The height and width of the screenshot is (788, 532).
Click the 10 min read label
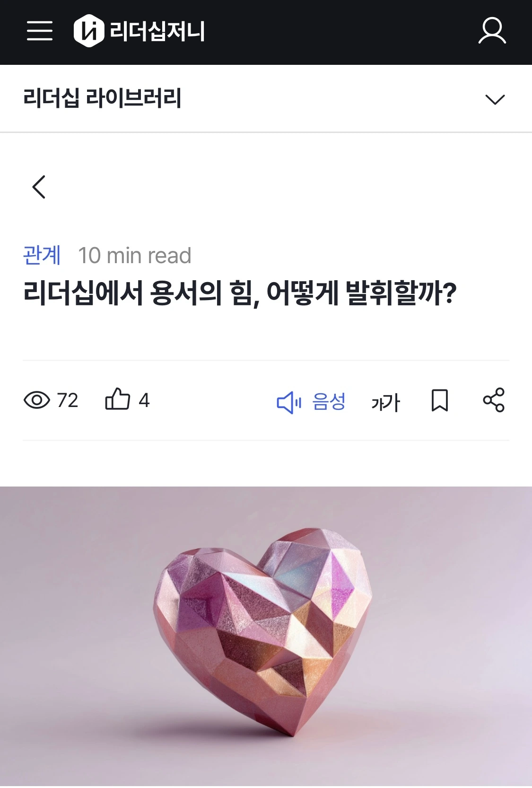135,256
